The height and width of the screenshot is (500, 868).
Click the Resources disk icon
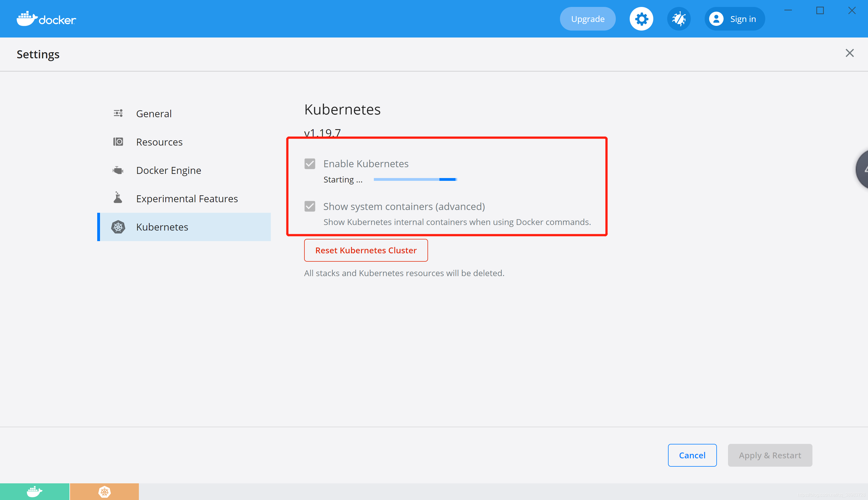[118, 142]
